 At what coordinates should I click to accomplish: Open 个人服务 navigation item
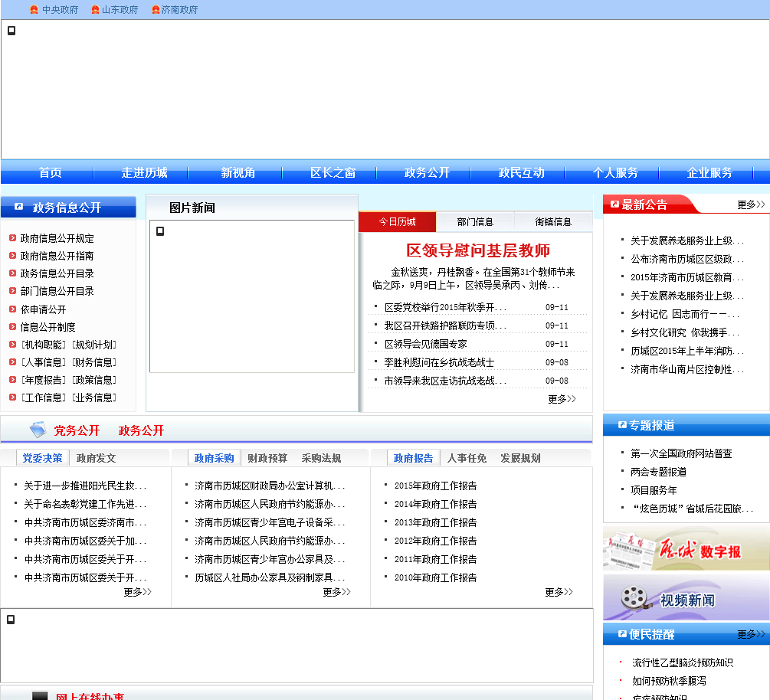615,173
